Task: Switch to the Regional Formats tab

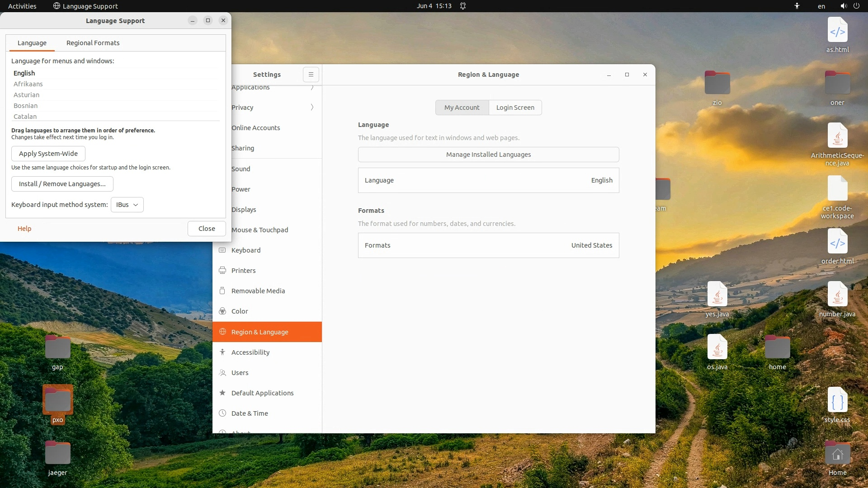Action: click(93, 43)
